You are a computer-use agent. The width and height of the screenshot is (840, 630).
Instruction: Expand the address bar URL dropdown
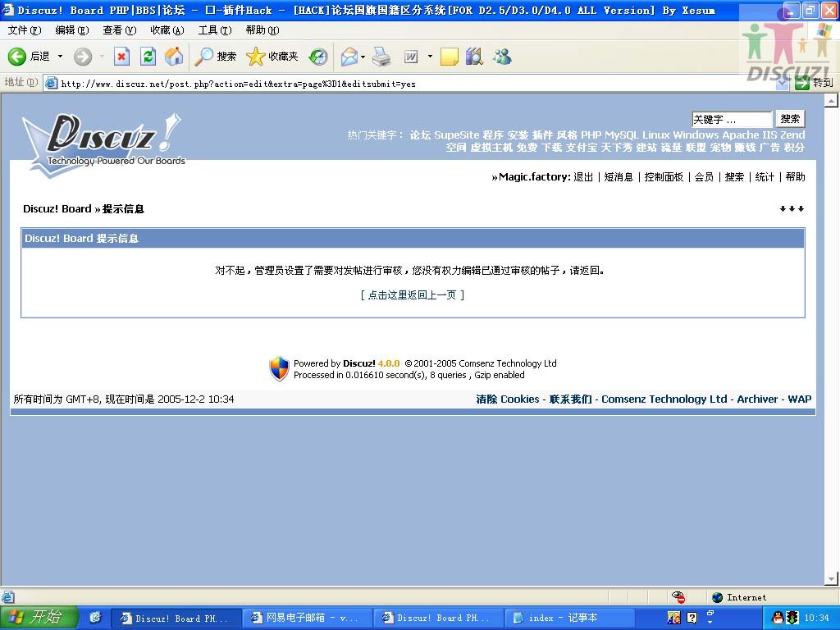coord(782,84)
